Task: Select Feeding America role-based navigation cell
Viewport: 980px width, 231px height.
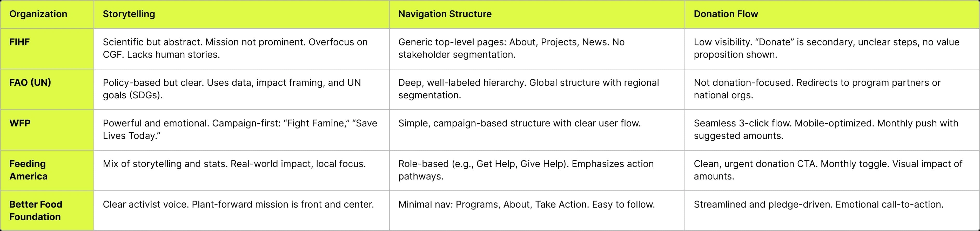Action: point(526,170)
